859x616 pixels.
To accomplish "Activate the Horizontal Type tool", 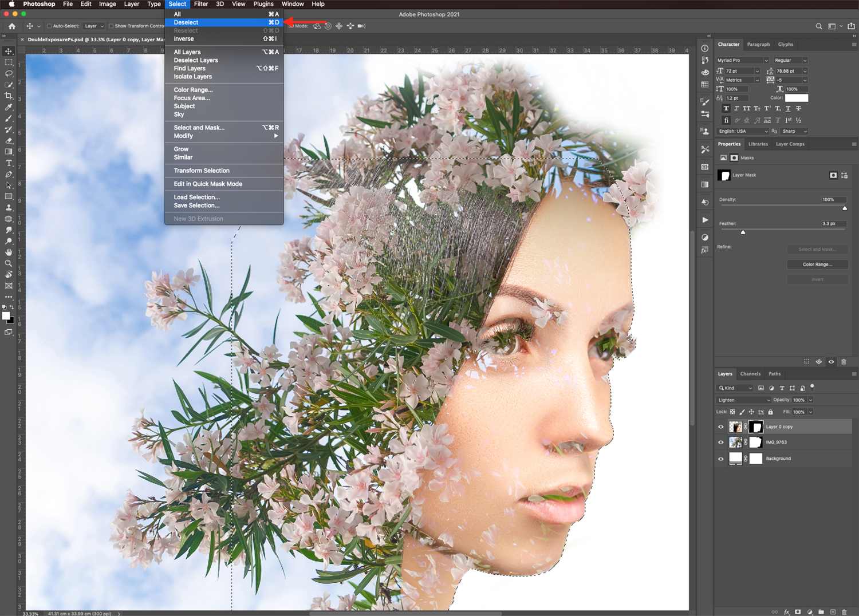I will 9,163.
